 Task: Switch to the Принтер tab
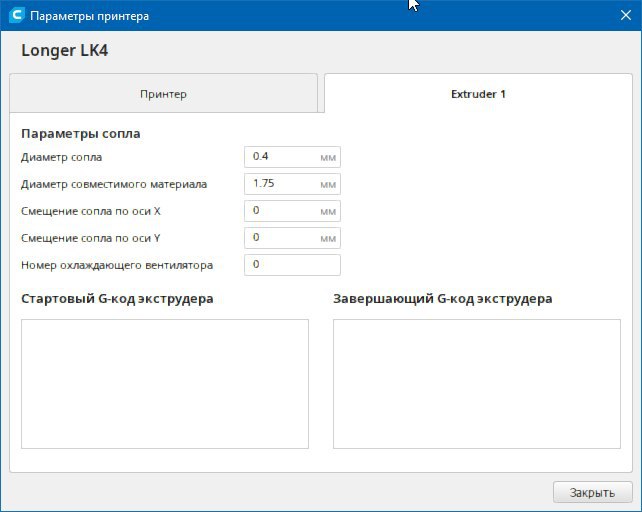click(163, 93)
